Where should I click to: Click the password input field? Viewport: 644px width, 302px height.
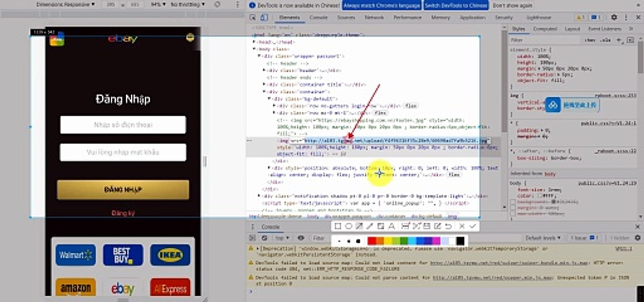pos(123,152)
